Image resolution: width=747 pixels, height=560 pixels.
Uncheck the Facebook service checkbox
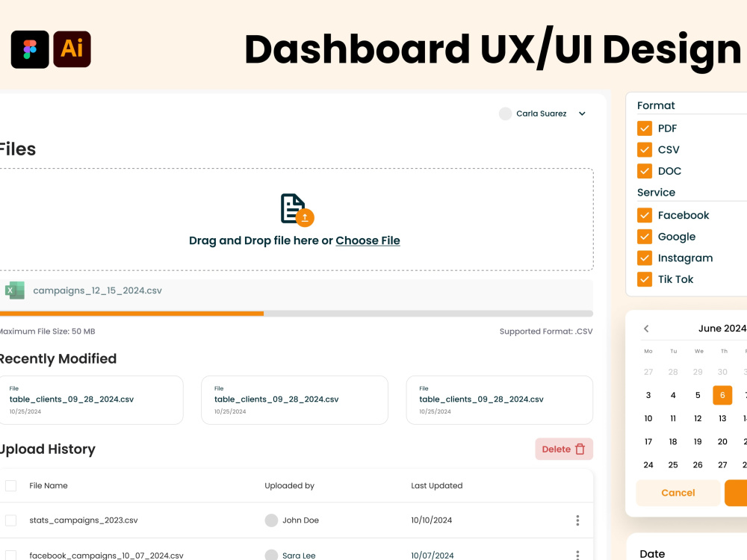tap(645, 215)
